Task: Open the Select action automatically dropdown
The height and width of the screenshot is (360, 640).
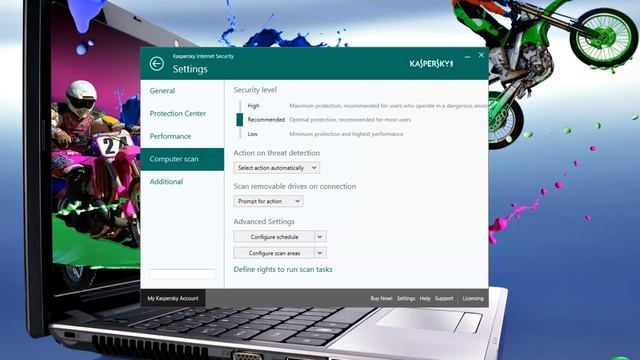Action: tap(277, 168)
